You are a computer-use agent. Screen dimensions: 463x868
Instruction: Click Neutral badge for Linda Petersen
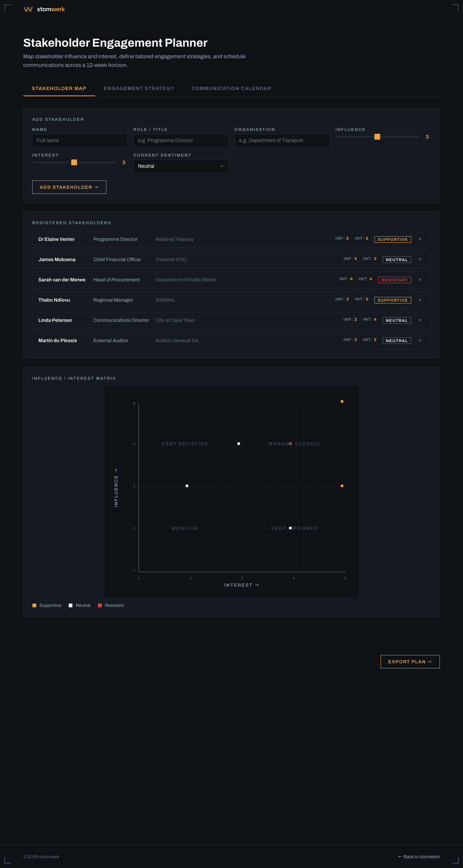click(x=397, y=320)
